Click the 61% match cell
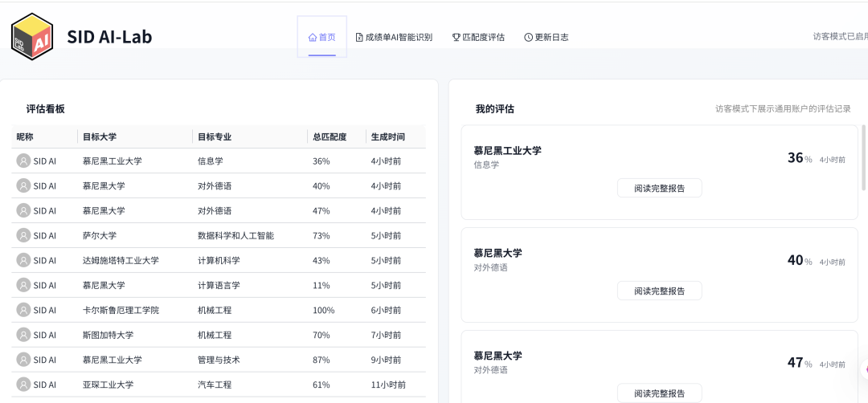The width and height of the screenshot is (868, 403). (321, 385)
